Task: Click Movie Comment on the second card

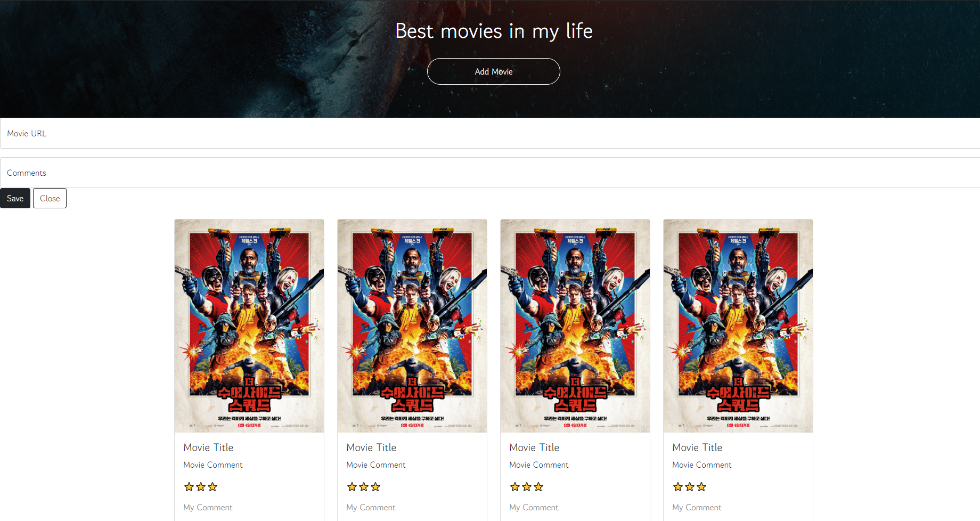Action: coord(376,465)
